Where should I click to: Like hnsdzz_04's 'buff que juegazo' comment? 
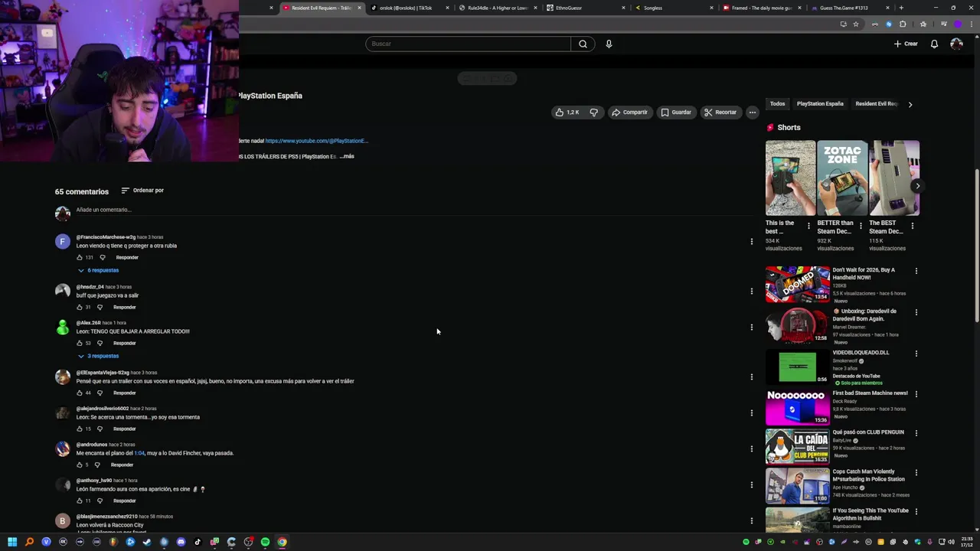(79, 307)
